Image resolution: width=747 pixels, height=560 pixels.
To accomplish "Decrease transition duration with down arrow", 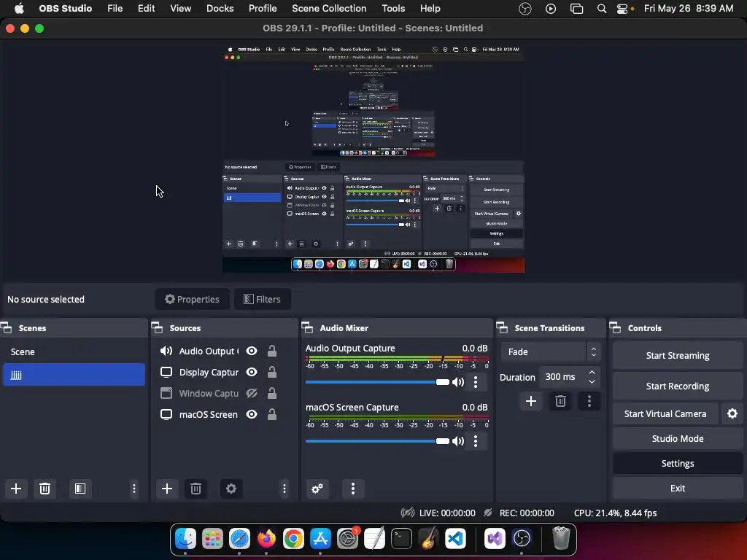I will 592,382.
